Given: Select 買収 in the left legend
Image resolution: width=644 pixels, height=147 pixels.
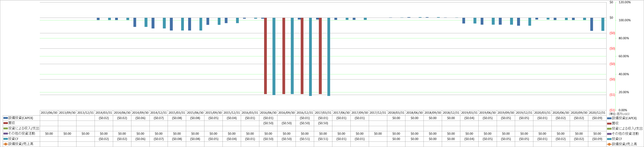Looking at the screenshot, I should point(12,123).
